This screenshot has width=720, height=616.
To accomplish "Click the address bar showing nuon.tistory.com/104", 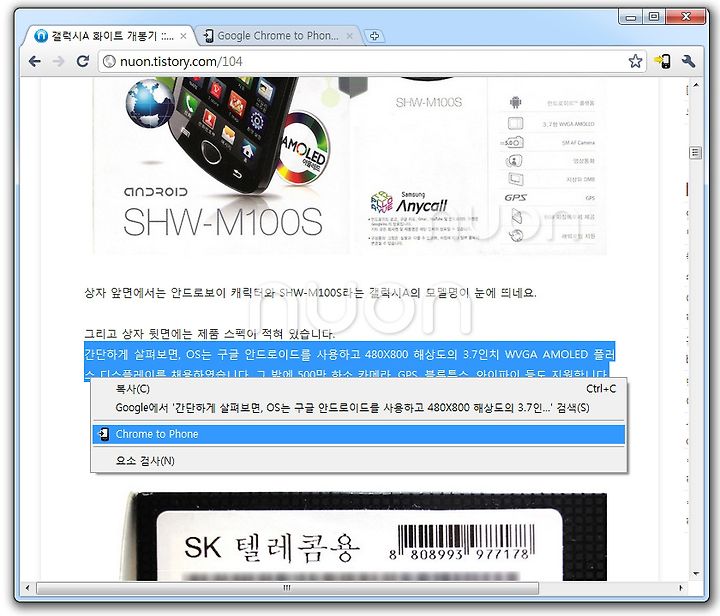I will click(372, 61).
